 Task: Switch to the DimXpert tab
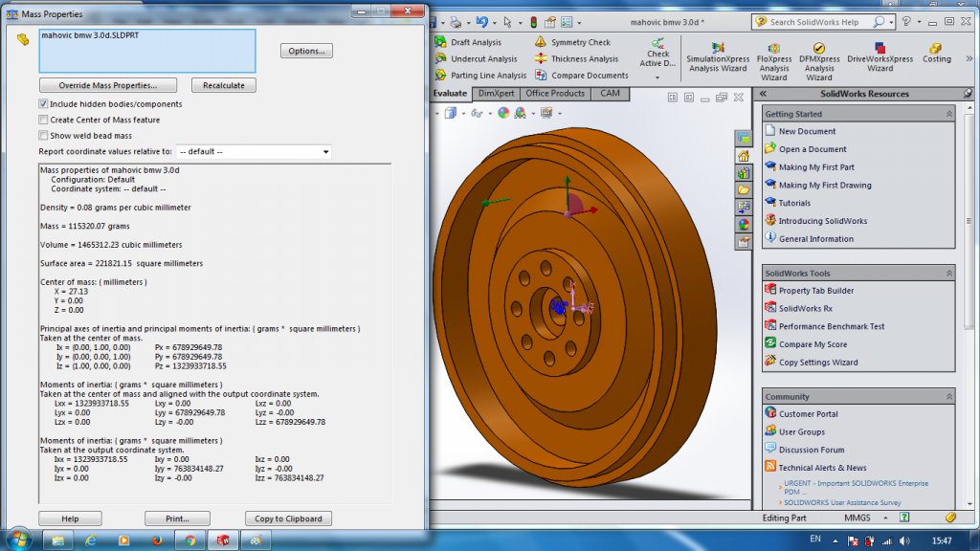tap(497, 93)
